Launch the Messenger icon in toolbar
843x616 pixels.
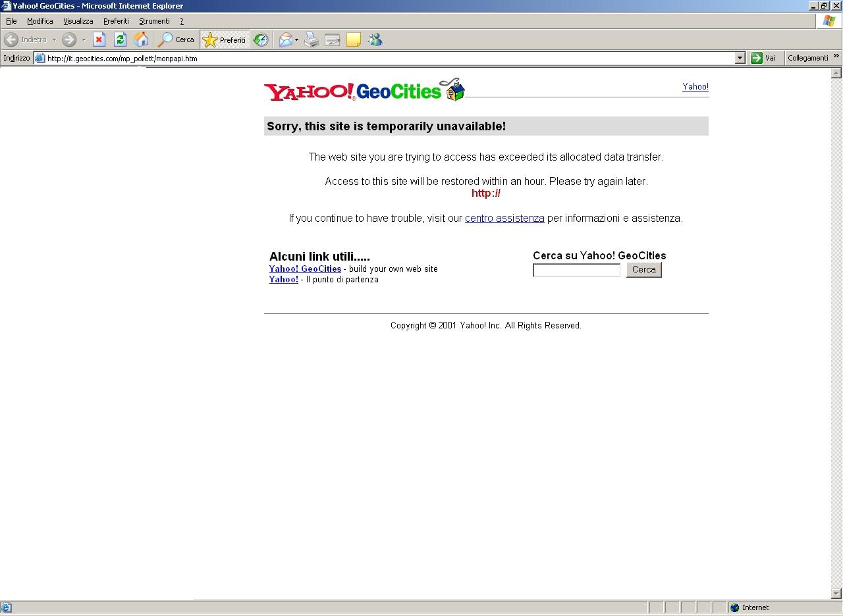(375, 39)
